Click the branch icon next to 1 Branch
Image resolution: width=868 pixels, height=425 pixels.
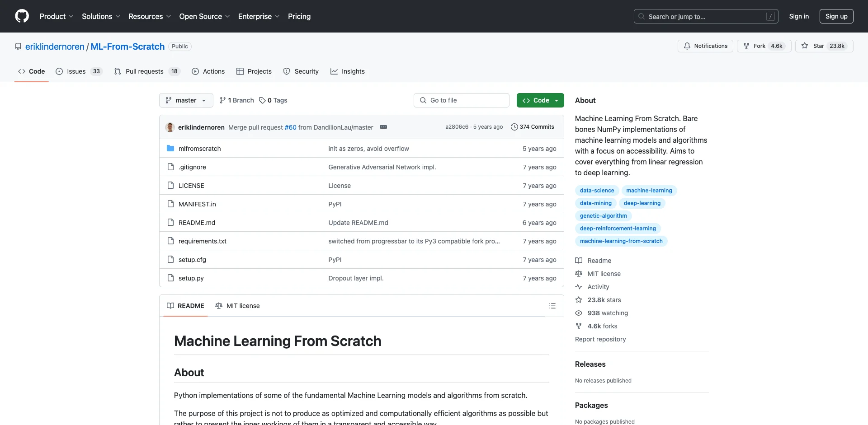click(x=222, y=100)
